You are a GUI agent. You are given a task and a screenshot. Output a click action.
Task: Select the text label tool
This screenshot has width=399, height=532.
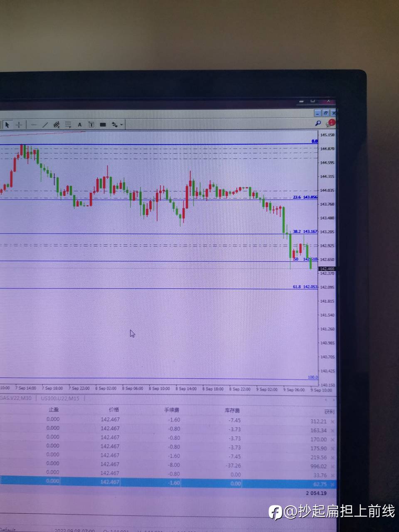click(x=91, y=125)
